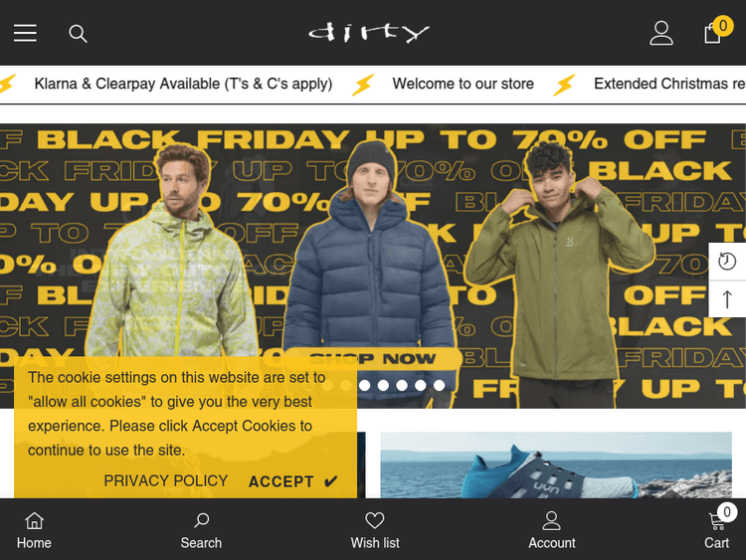
Task: Open the PRIVACY POLICY link
Action: [x=165, y=480]
